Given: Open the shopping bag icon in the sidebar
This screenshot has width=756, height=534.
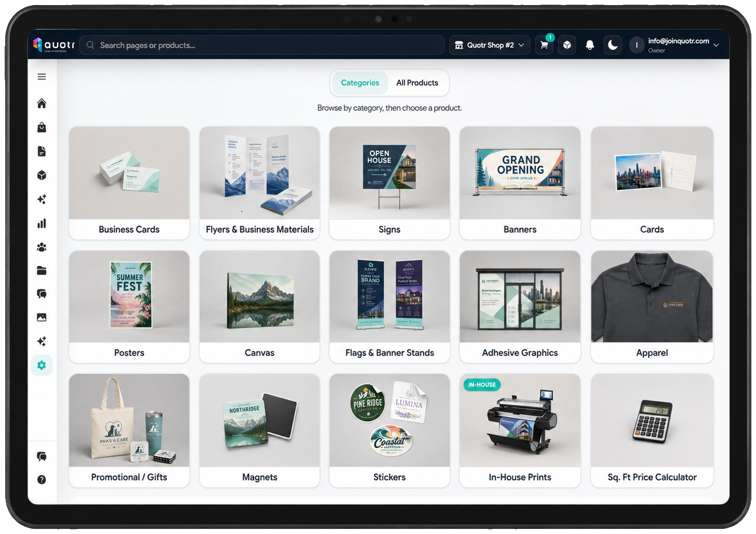Looking at the screenshot, I should point(41,127).
